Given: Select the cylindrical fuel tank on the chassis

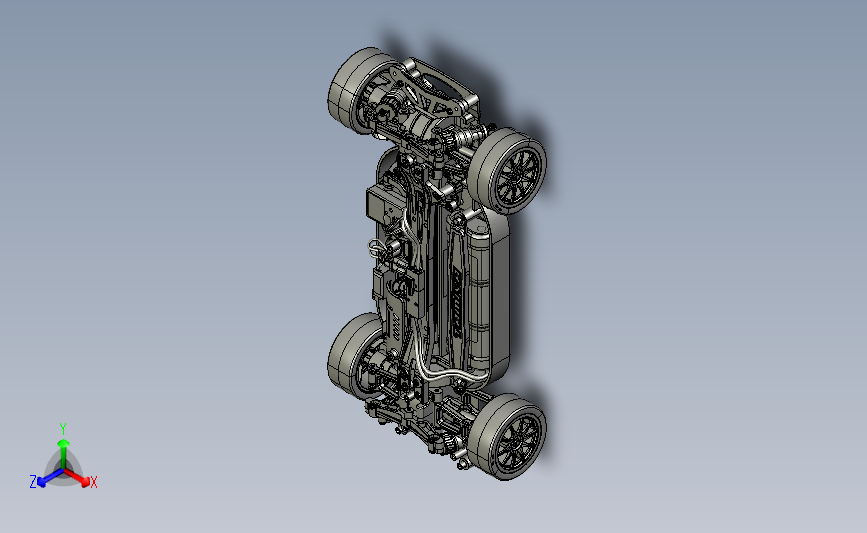Looking at the screenshot, I should pos(479,296).
